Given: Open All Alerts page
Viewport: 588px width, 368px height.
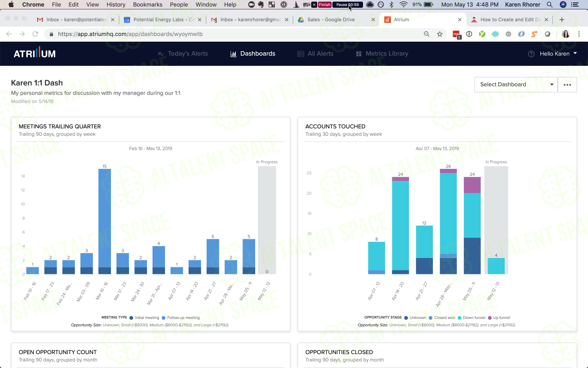Looking at the screenshot, I should (315, 54).
